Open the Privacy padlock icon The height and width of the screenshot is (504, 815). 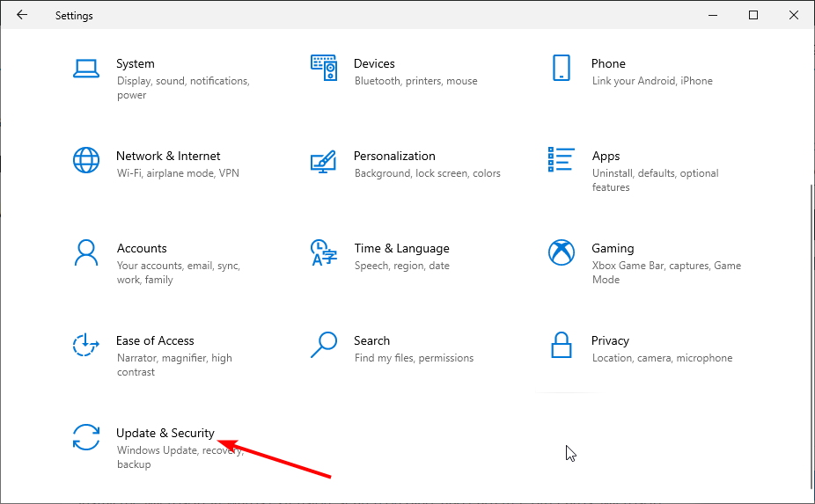(562, 345)
